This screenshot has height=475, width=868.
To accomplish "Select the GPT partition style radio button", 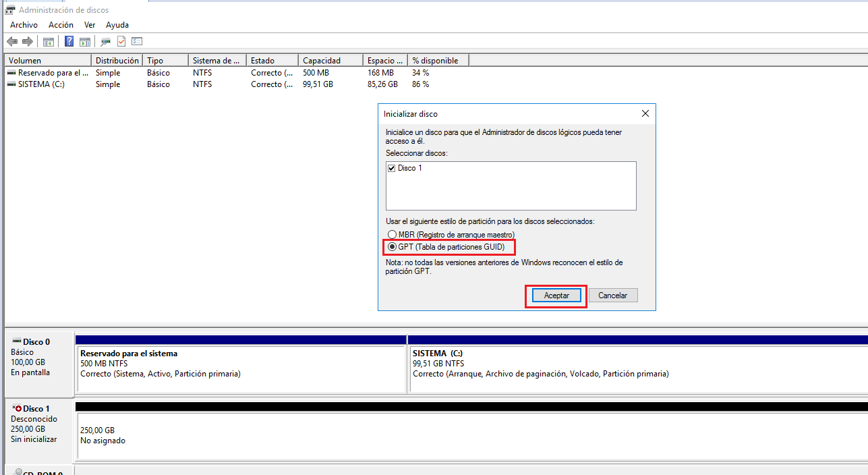I will [x=393, y=247].
